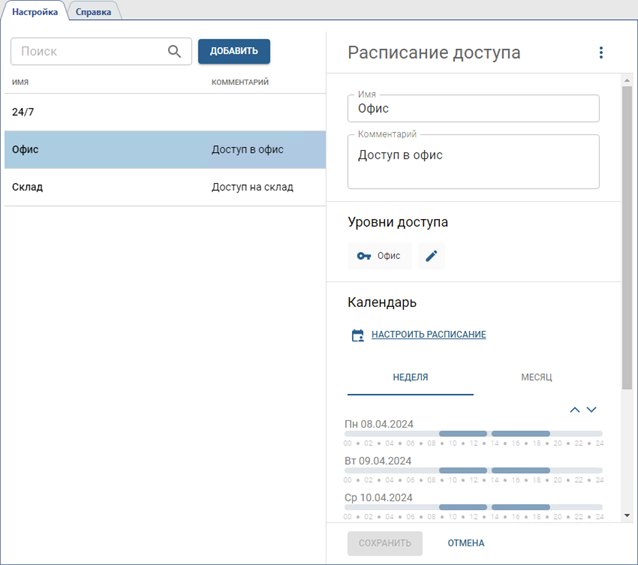Image resolution: width=638 pixels, height=565 pixels.
Task: Click the key icon on Офис chip
Action: tap(364, 256)
